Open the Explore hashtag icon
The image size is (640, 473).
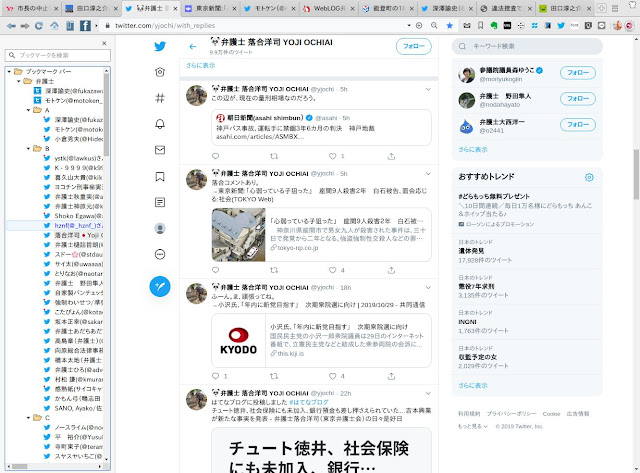pyautogui.click(x=160, y=98)
